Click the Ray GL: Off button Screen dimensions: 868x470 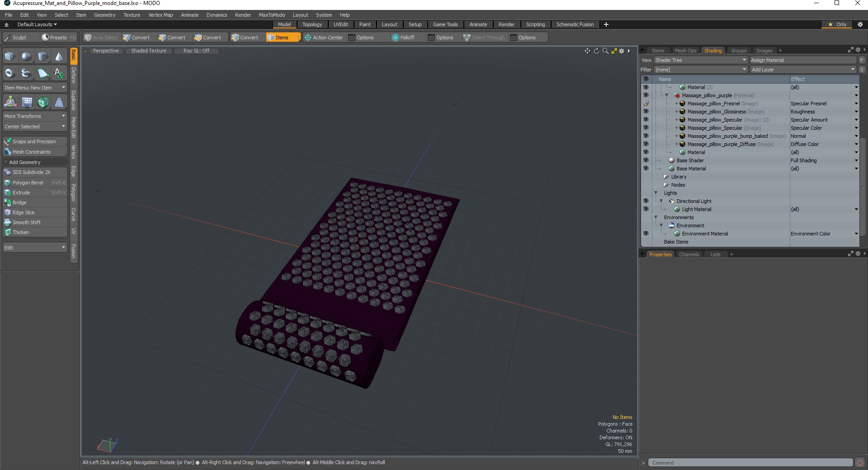click(196, 51)
